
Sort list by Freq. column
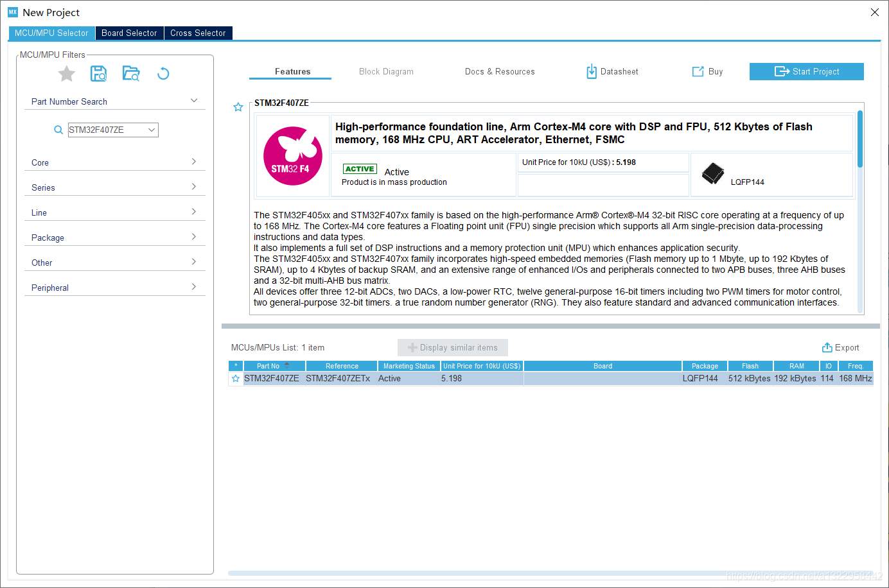click(x=856, y=366)
